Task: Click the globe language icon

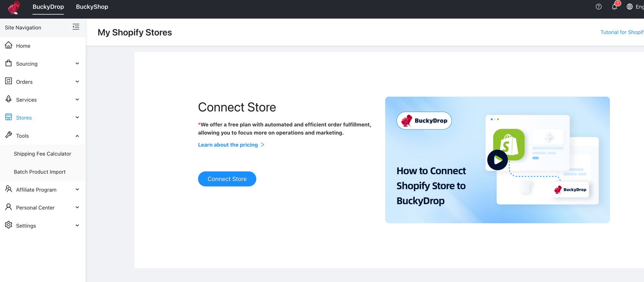Action: pos(630,7)
